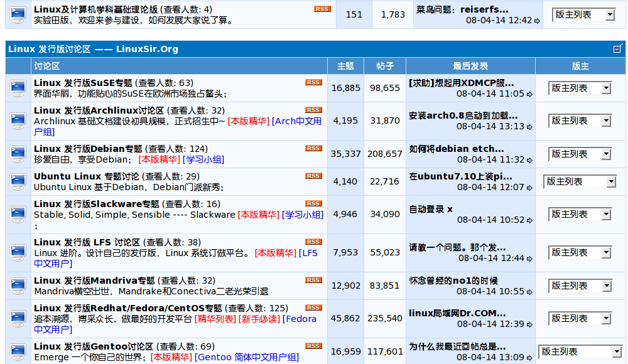Click forum status icon for Mandriva专题
Image resolution: width=628 pixels, height=364 pixels.
[x=18, y=286]
